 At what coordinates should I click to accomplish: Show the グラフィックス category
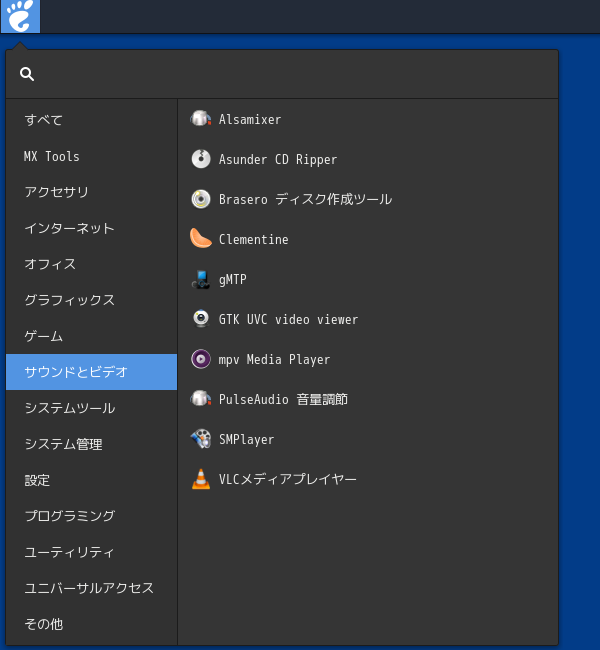coord(92,300)
